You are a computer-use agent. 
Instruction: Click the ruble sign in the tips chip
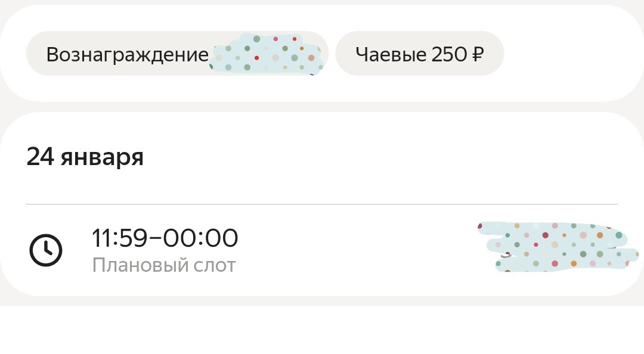(477, 54)
